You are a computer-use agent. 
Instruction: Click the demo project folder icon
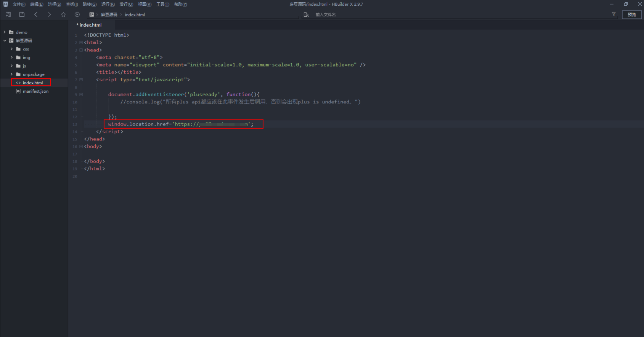pos(11,32)
